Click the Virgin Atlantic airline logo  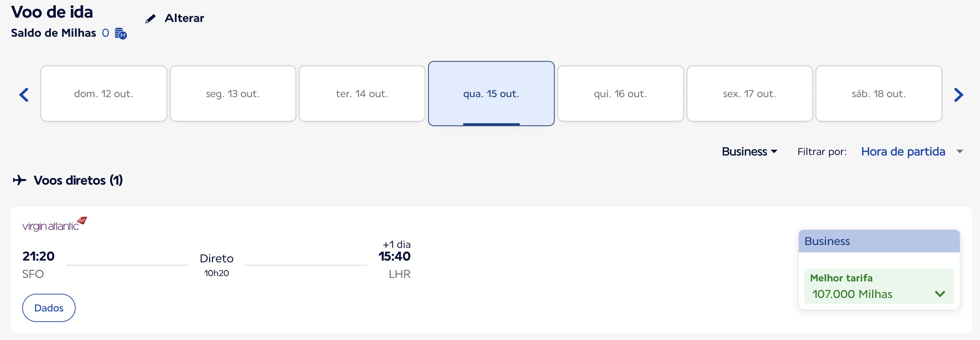coord(55,225)
